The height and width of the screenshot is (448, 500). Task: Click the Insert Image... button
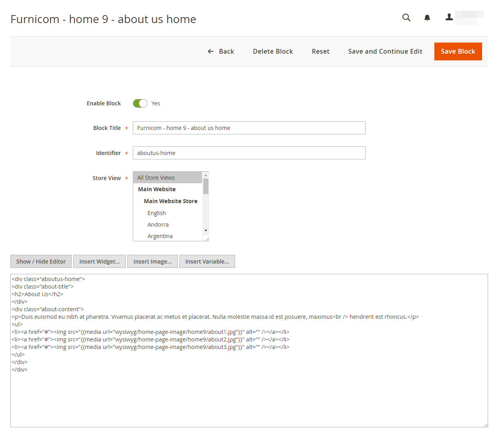click(152, 262)
